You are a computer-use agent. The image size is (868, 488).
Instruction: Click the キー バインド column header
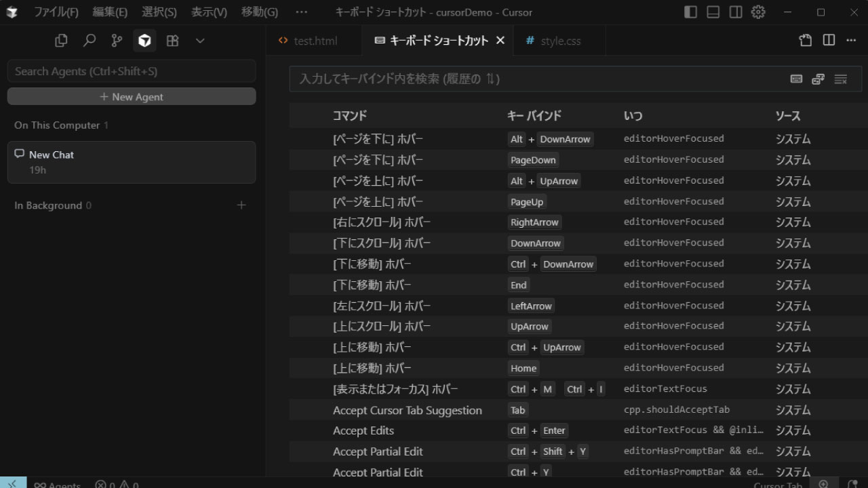(534, 116)
